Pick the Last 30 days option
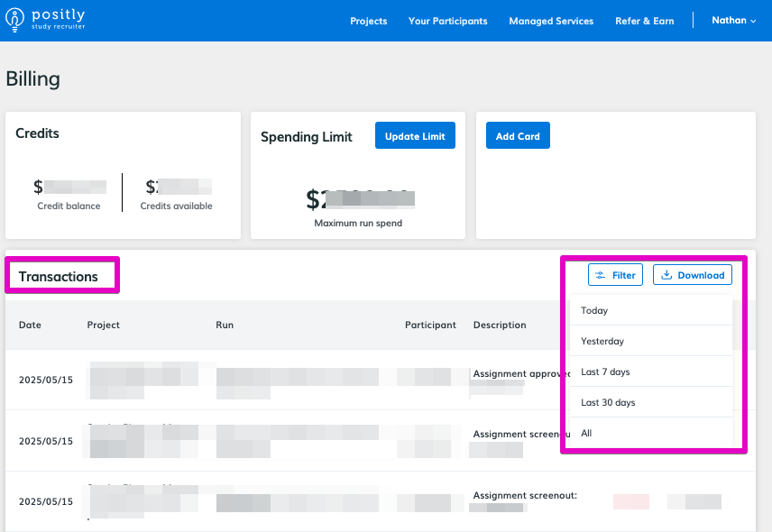Screen dimensions: 772x532 click(x=608, y=402)
